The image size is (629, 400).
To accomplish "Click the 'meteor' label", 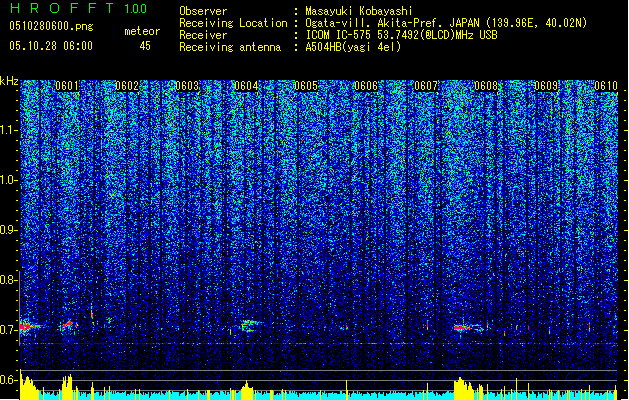I will click(x=142, y=31).
